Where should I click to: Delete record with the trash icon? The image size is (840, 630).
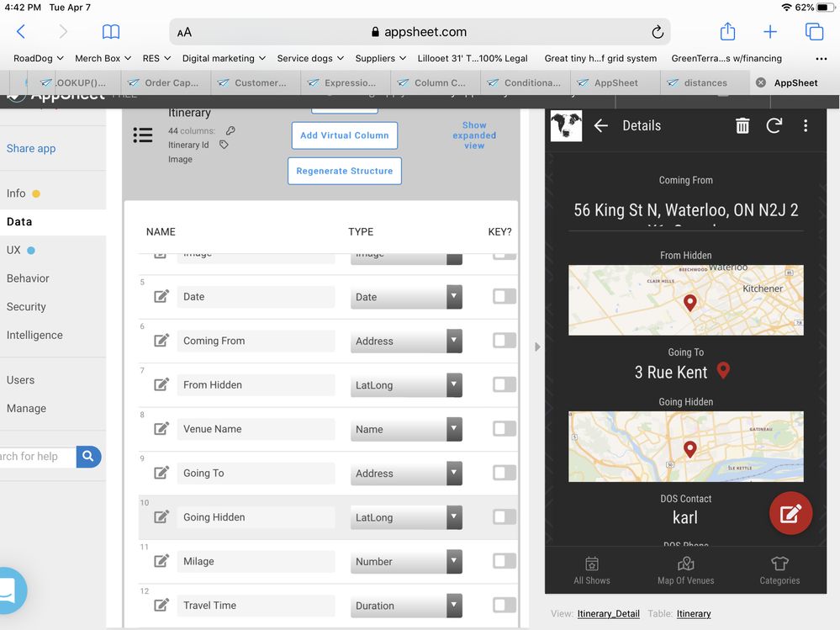click(x=742, y=125)
